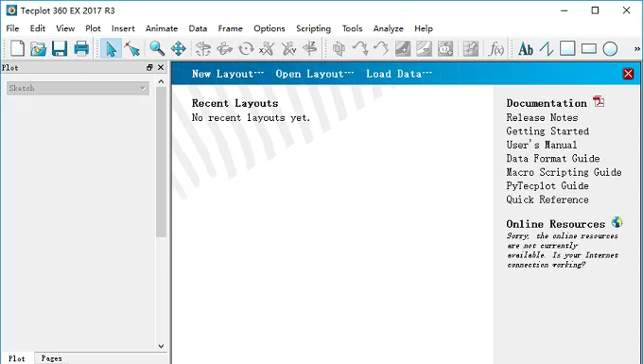Choose the add contour level tool
This screenshot has width=643, height=364.
click(403, 49)
